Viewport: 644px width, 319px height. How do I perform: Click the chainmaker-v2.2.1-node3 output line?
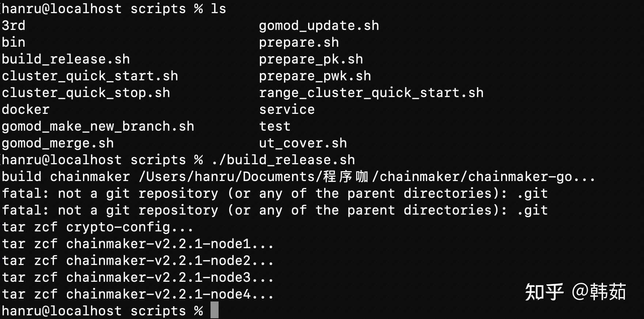coord(137,277)
